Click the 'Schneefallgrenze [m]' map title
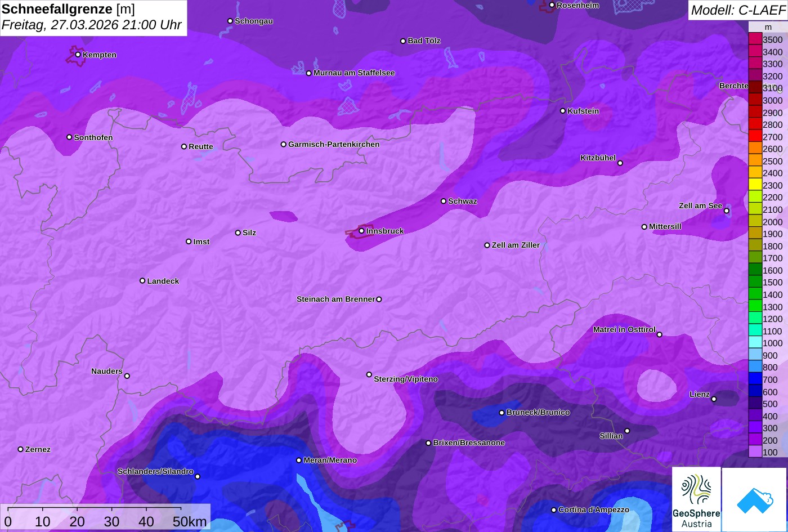 coord(68,9)
